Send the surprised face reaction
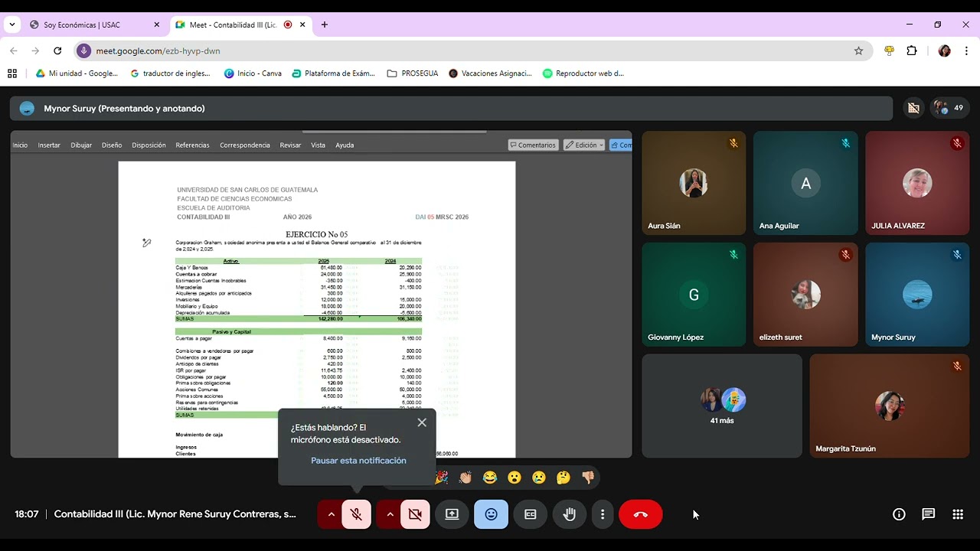The width and height of the screenshot is (980, 551). (514, 478)
